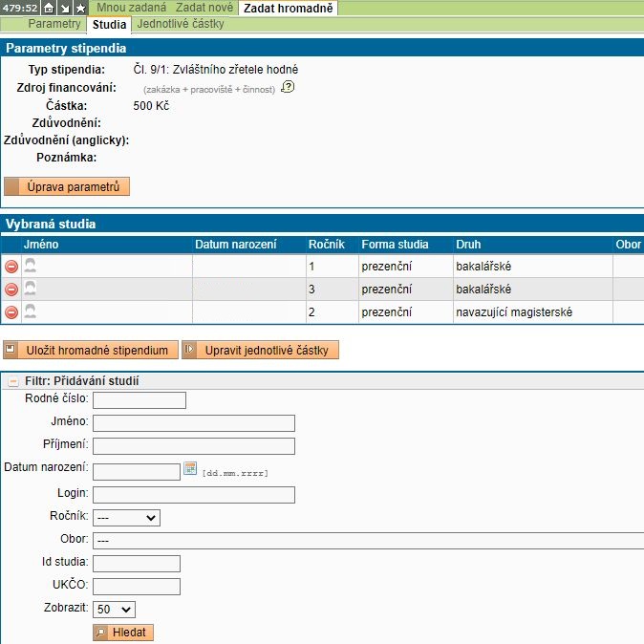The width and height of the screenshot is (644, 644).
Task: Click the Příjmení input field
Action: click(x=194, y=446)
